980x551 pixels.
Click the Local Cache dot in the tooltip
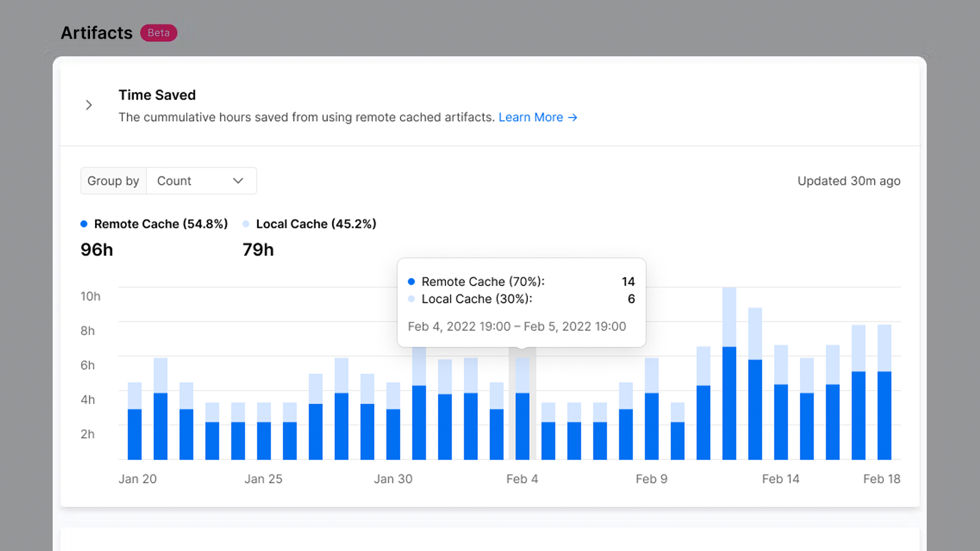point(411,299)
